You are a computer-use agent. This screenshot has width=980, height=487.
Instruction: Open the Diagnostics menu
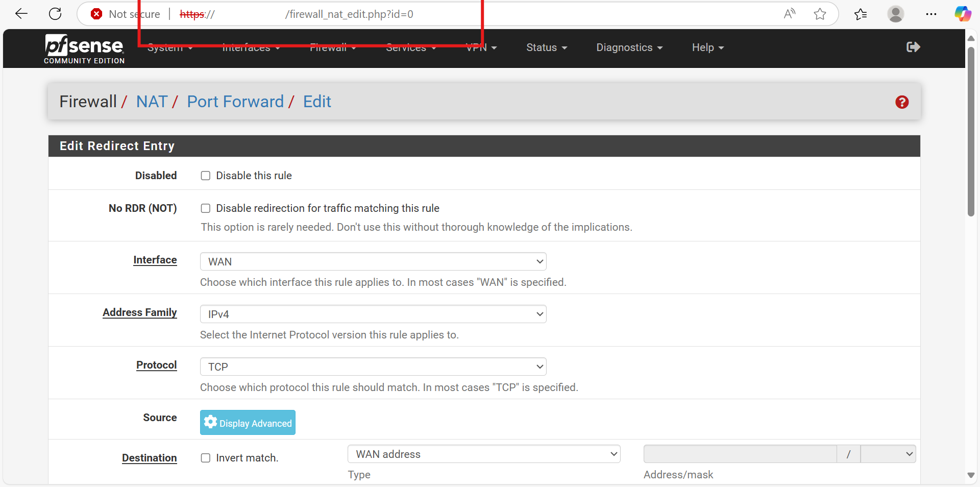(629, 47)
